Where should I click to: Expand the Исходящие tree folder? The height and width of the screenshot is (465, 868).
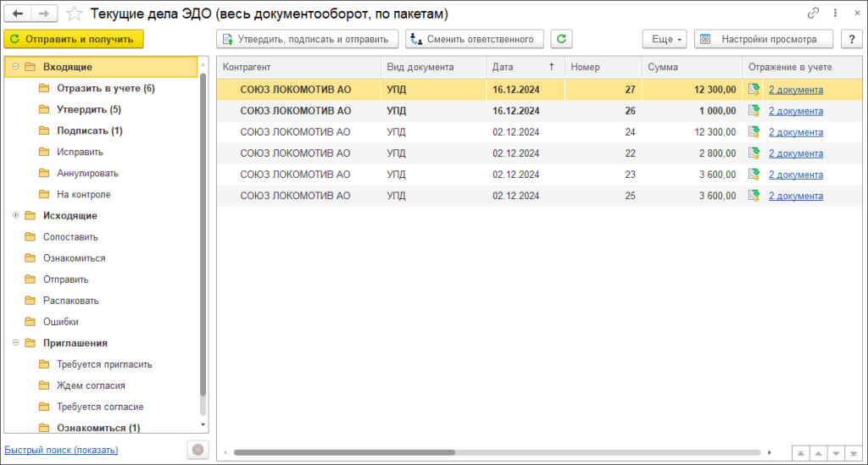coord(16,216)
